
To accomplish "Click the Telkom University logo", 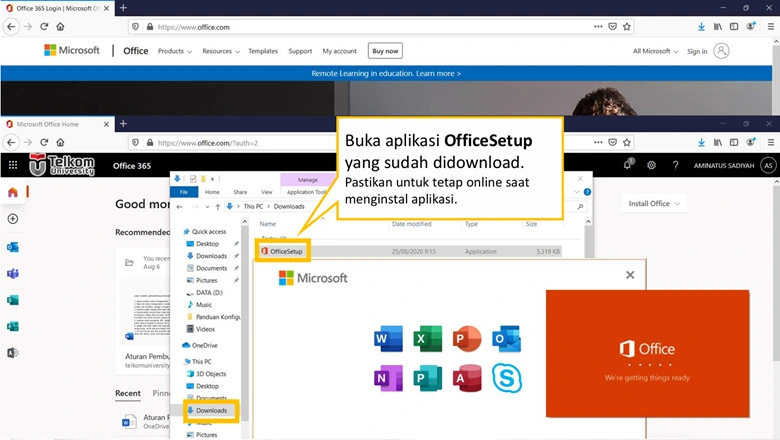I will tap(62, 165).
